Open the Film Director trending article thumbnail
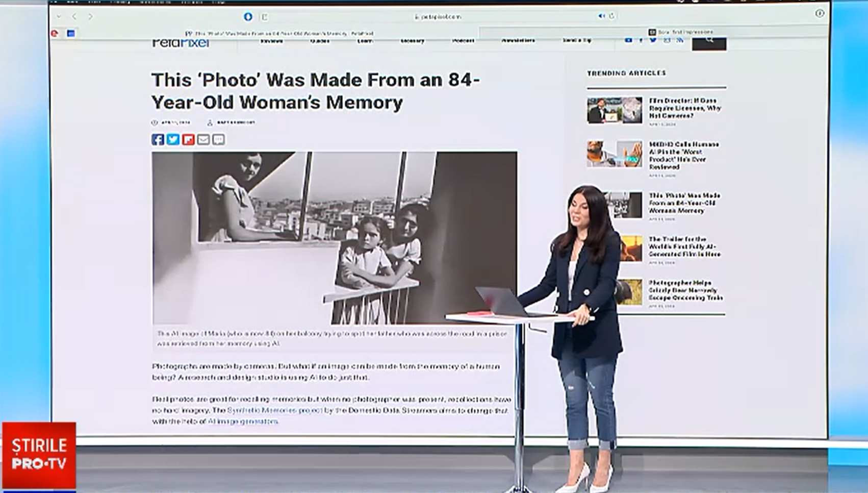 point(614,110)
